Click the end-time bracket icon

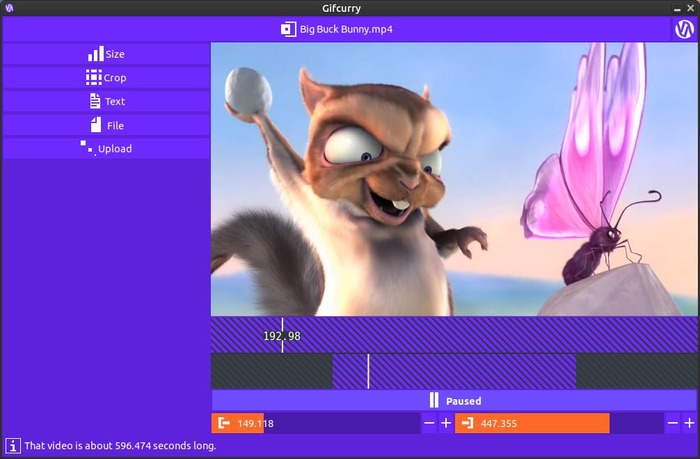click(467, 423)
